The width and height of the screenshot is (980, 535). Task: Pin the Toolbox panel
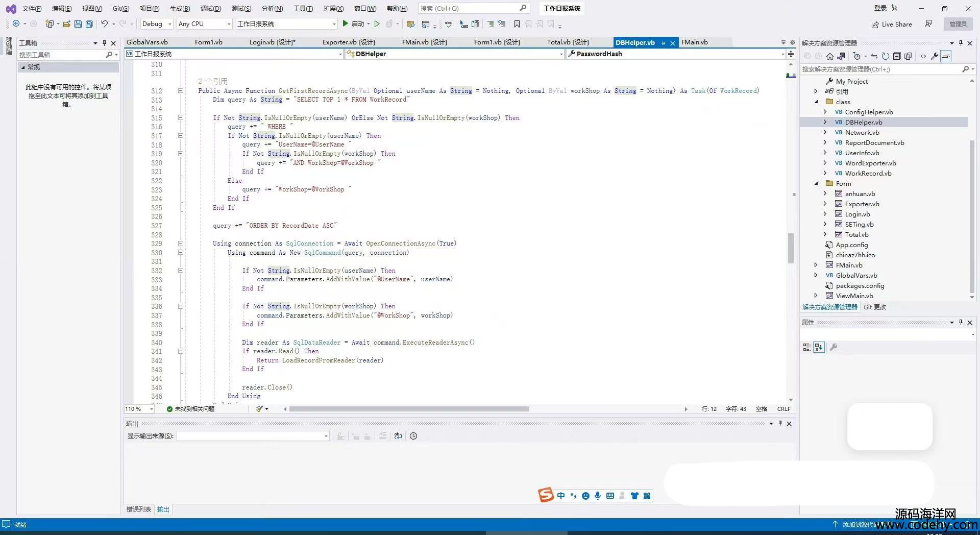105,43
